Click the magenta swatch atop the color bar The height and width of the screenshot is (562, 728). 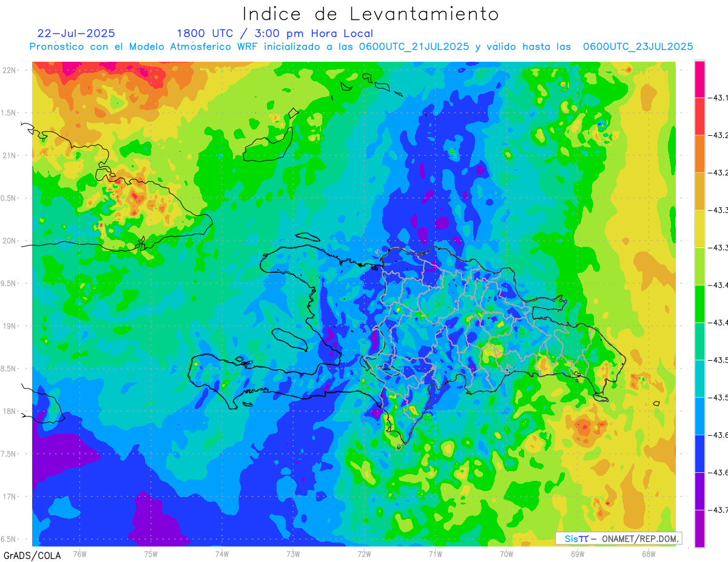[699, 79]
